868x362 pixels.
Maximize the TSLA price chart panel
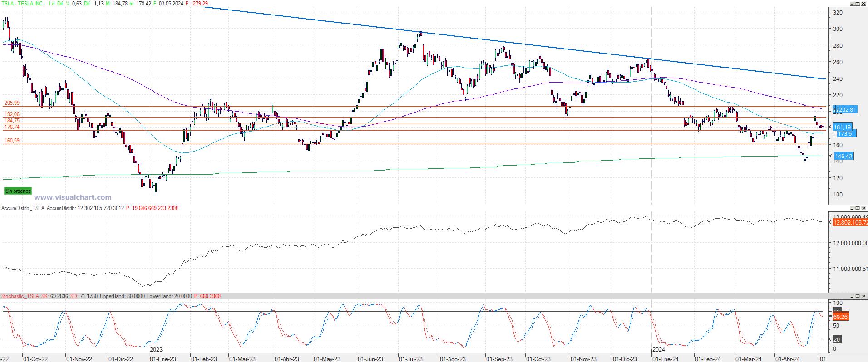point(858,3)
